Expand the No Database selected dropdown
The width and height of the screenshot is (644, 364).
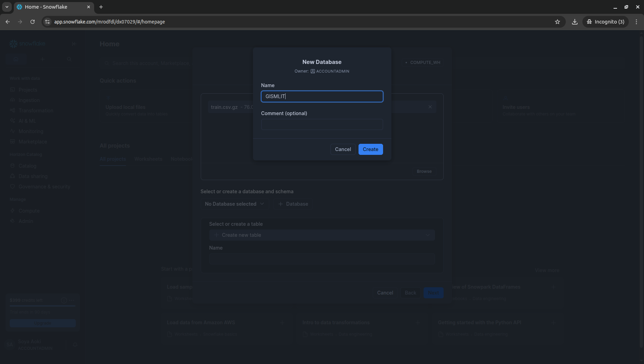pos(234,204)
